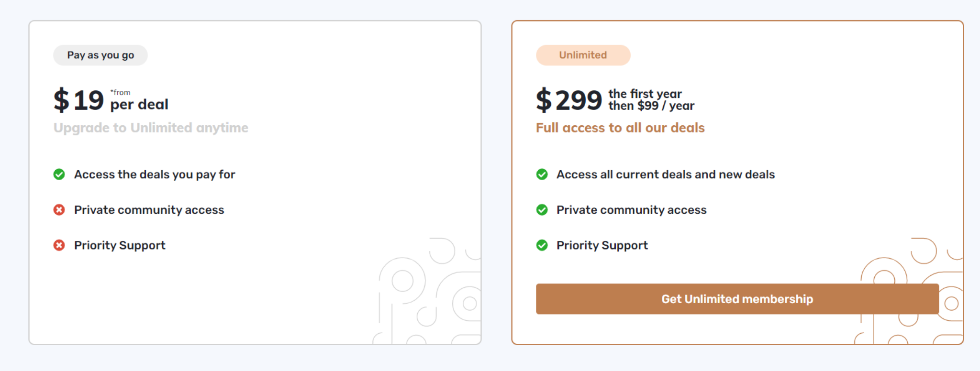Screen dimensions: 980x371
Task: Click red cross beside Priority Support
Action: [59, 245]
